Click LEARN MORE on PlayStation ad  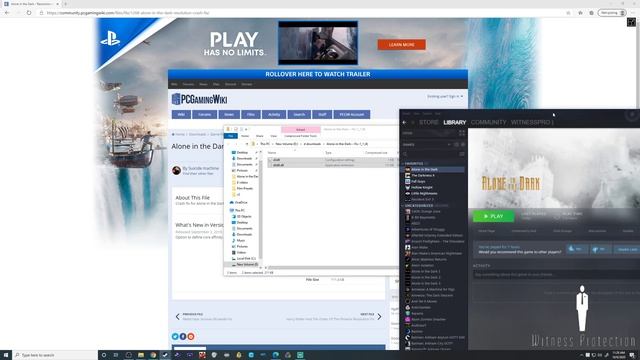coord(402,44)
